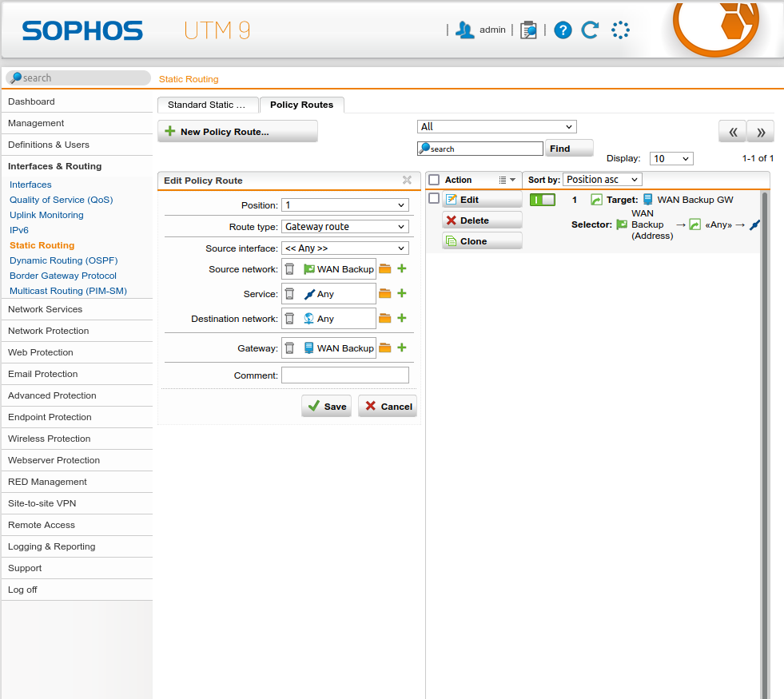784x699 pixels.
Task: Open the Route type dropdown
Action: click(345, 227)
